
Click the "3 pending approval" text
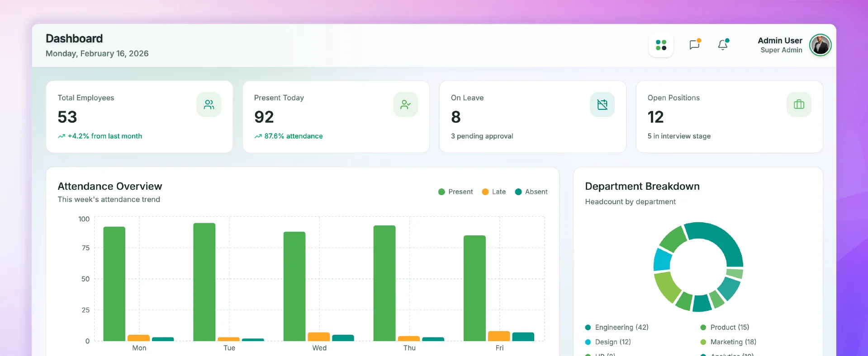(482, 136)
